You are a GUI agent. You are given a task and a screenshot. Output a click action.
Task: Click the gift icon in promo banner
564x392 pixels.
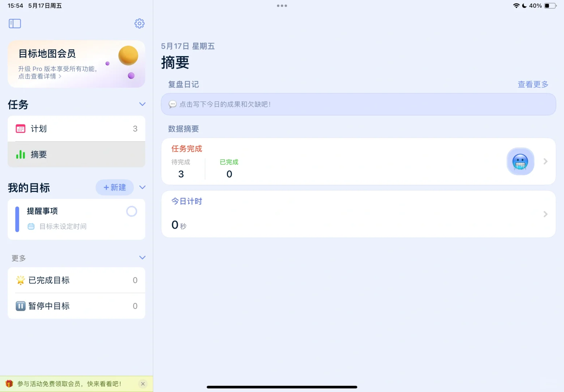[9, 384]
